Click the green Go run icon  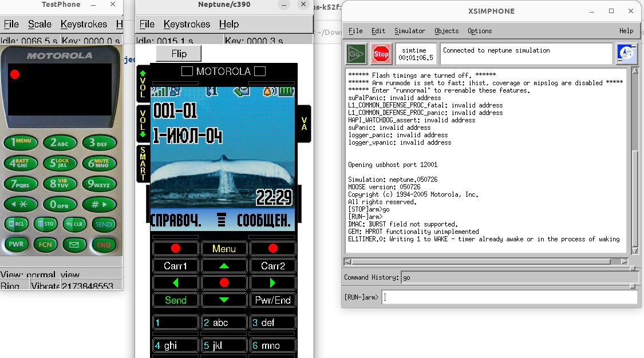(355, 54)
